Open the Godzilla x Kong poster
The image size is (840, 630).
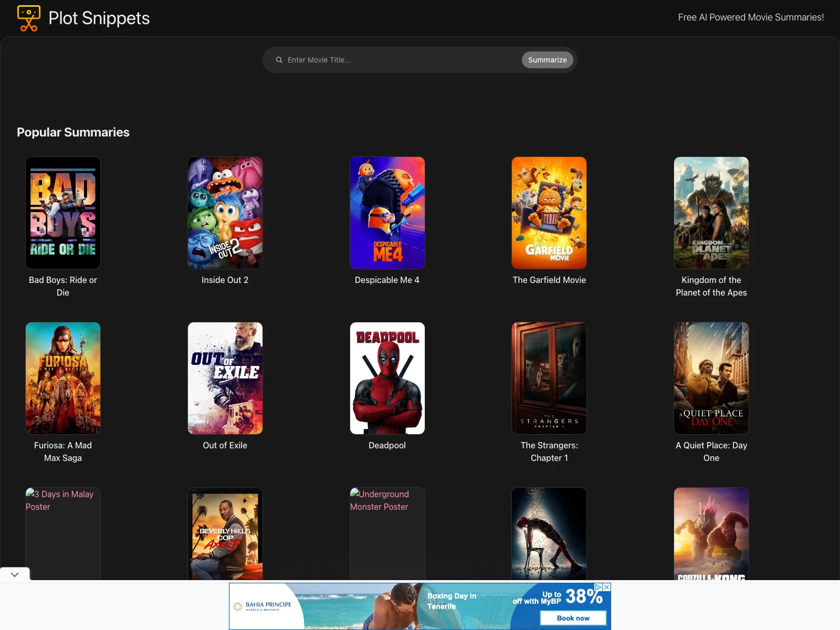[x=711, y=534]
